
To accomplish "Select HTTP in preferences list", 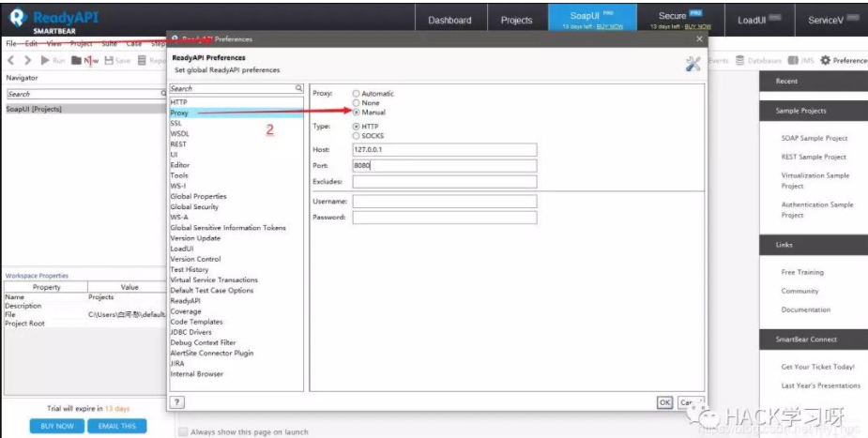I will 236,102.
